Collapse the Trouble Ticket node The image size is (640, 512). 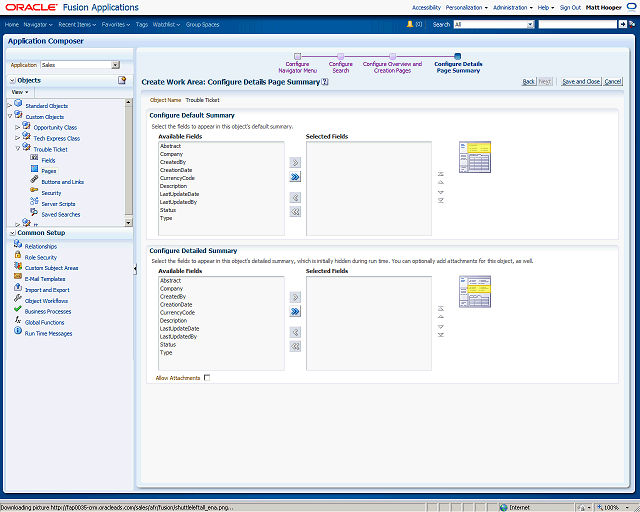click(18, 149)
